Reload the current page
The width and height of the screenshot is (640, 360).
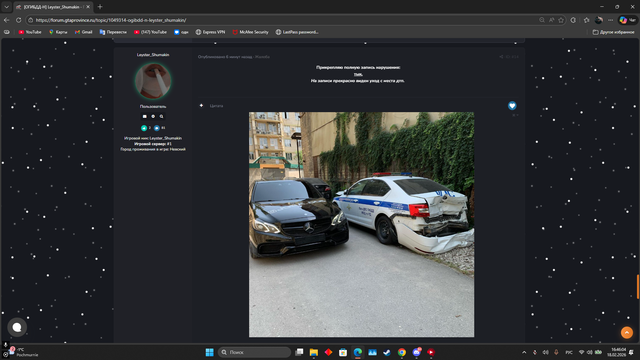pos(18,20)
